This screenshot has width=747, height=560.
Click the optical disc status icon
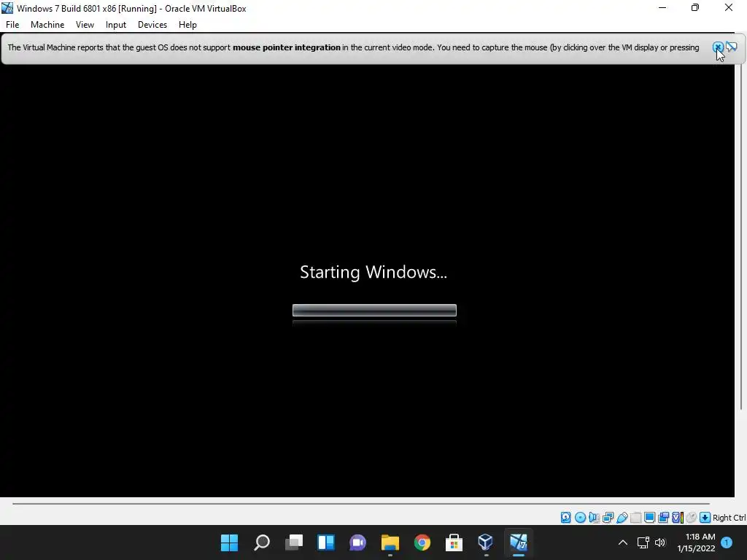click(580, 518)
